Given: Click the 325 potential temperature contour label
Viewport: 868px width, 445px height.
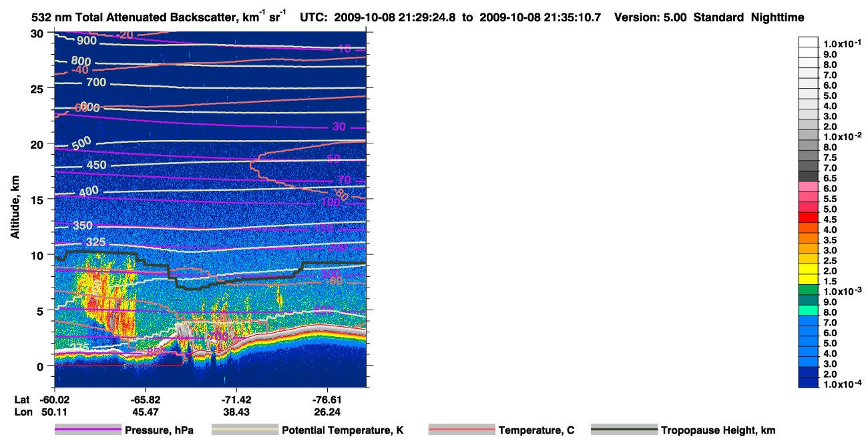Looking at the screenshot, I should pyautogui.click(x=95, y=242).
